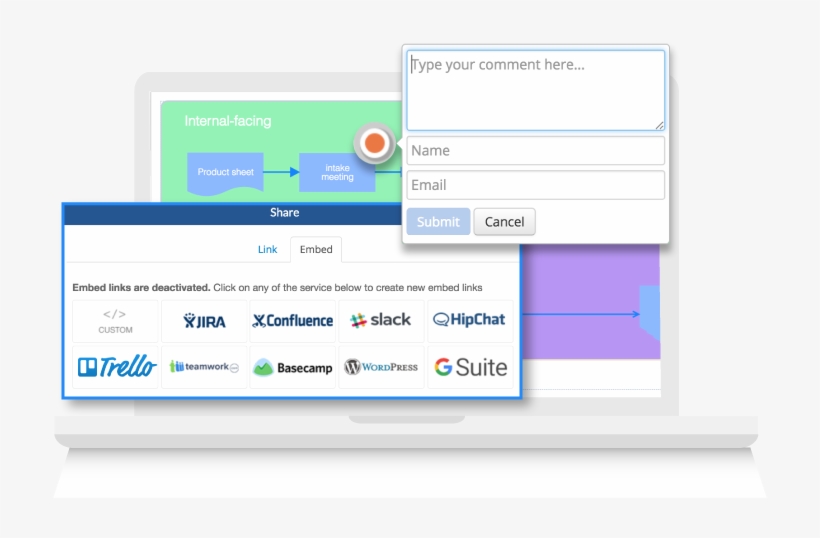The width and height of the screenshot is (820, 538).
Task: Click into the Email field
Action: (x=535, y=185)
